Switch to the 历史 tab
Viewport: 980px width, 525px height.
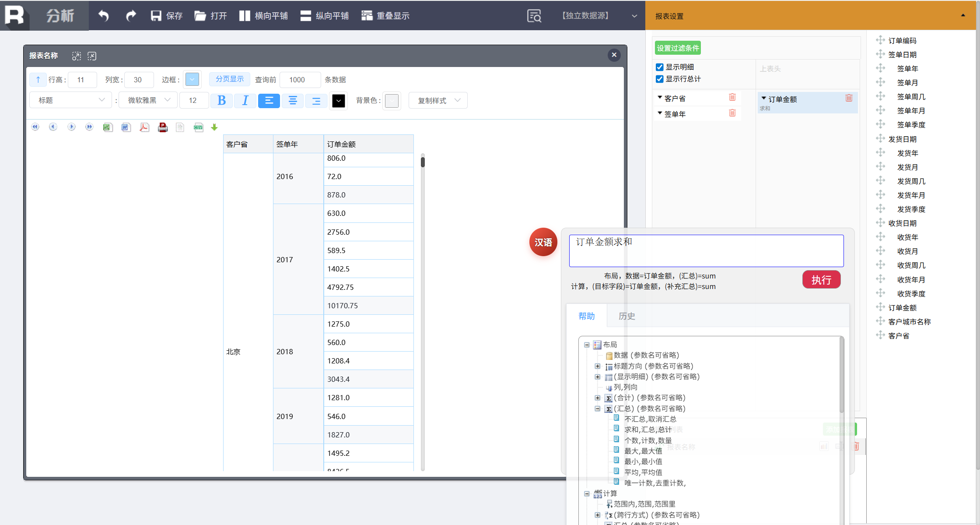(626, 316)
